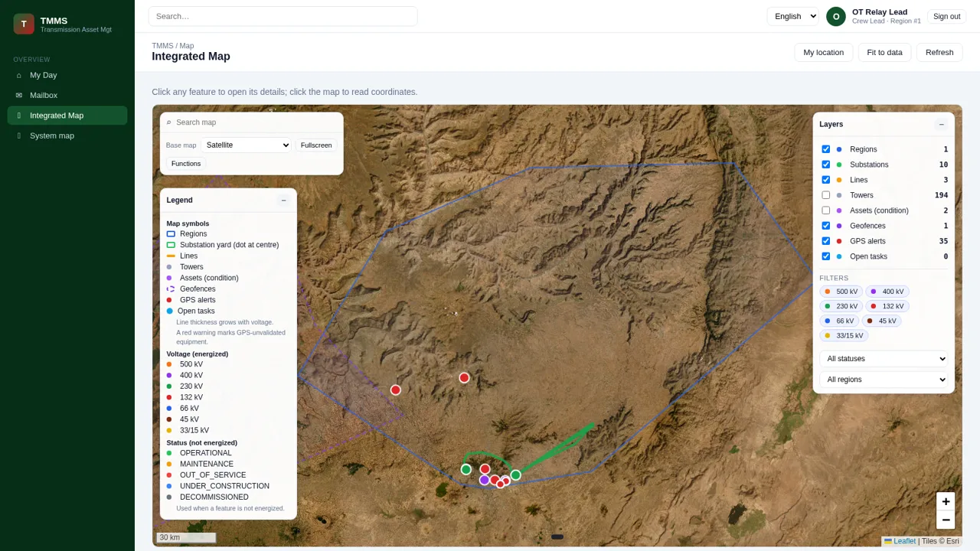Go to My Day in sidebar

click(x=67, y=75)
